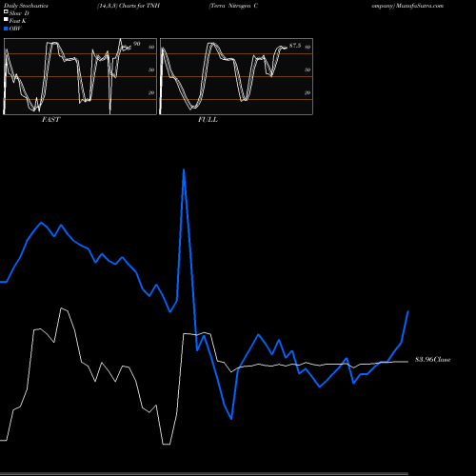Click the 90 value in FAST chart
The width and height of the screenshot is (476, 476).
click(137, 44)
